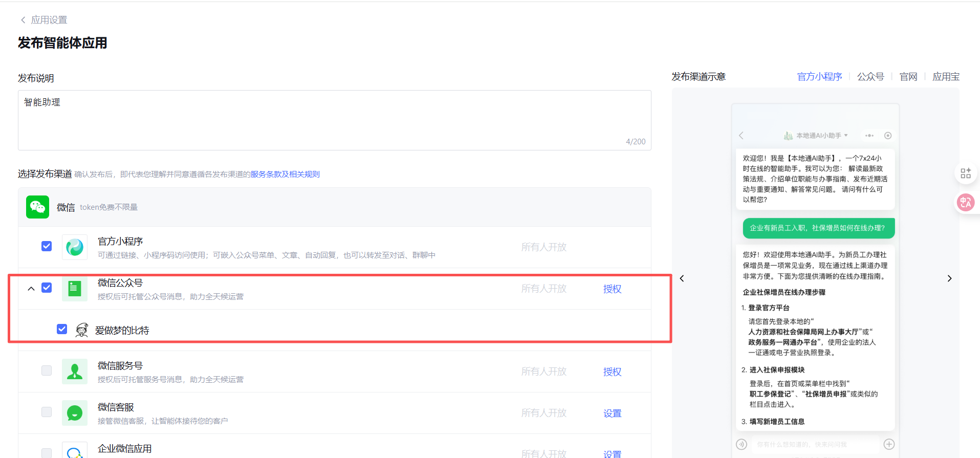Viewport: 980px width, 458px height.
Task: Click the plus icon in chat preview
Action: [x=889, y=444]
